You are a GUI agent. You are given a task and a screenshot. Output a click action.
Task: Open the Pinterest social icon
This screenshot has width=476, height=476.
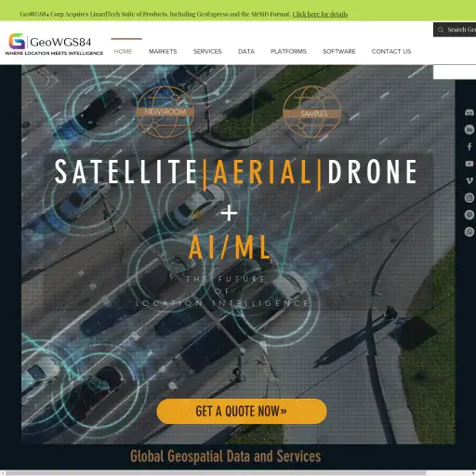pyautogui.click(x=469, y=215)
